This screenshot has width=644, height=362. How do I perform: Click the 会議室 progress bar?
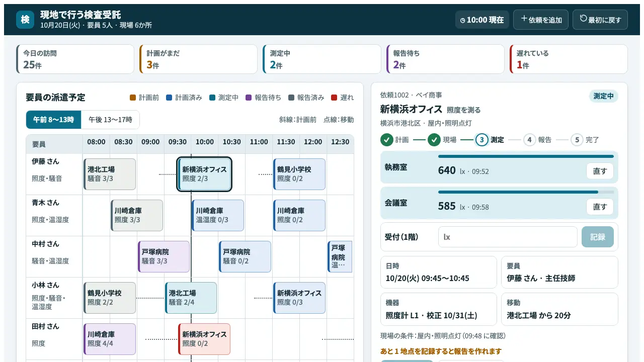coord(526,192)
